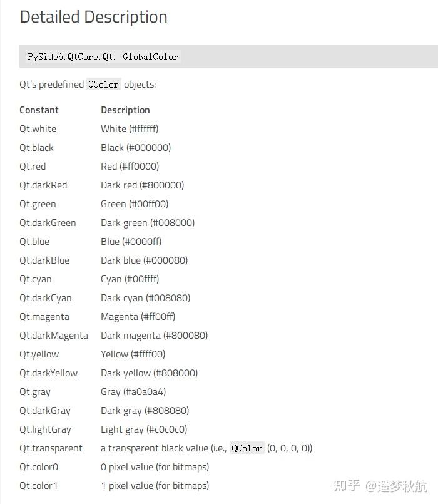This screenshot has width=438, height=504.
Task: Select the Qt.darkRed constant
Action: [x=43, y=185]
